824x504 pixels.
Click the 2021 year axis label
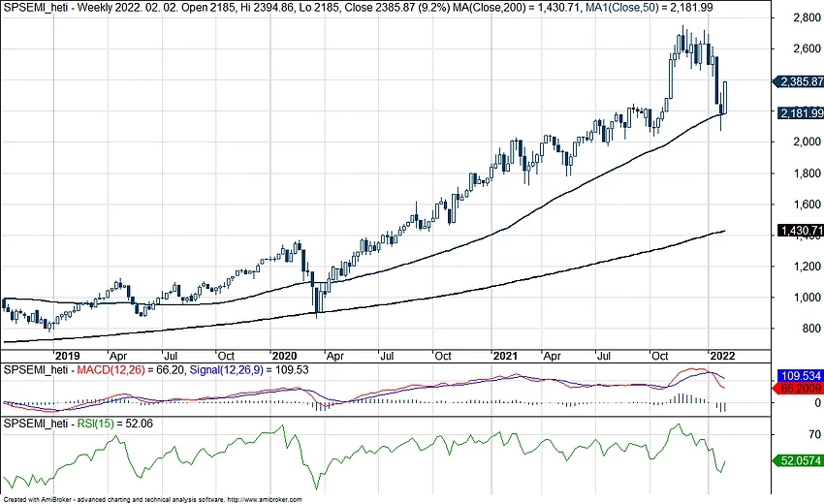coord(505,356)
